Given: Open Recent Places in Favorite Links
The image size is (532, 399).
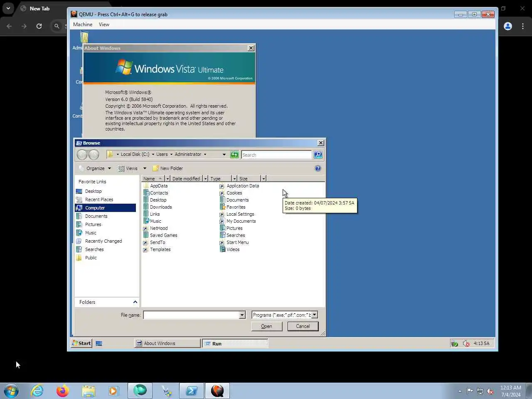Looking at the screenshot, I should pos(99,199).
